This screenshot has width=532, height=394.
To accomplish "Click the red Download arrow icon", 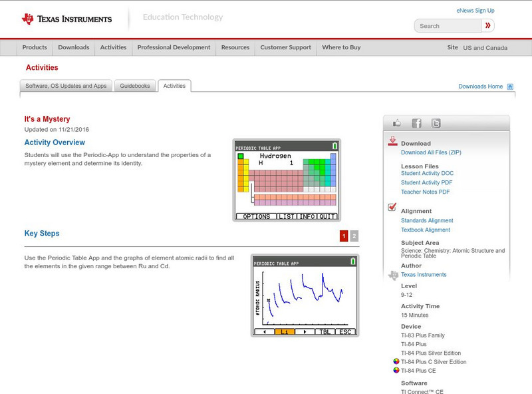I will [394, 142].
